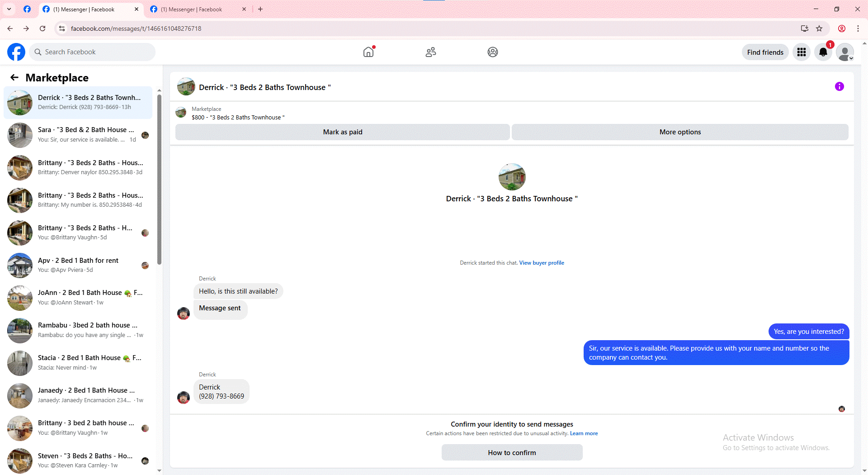Open Brittany 3 bed 2 bath house chat
The width and height of the screenshot is (868, 475).
coord(78,428)
